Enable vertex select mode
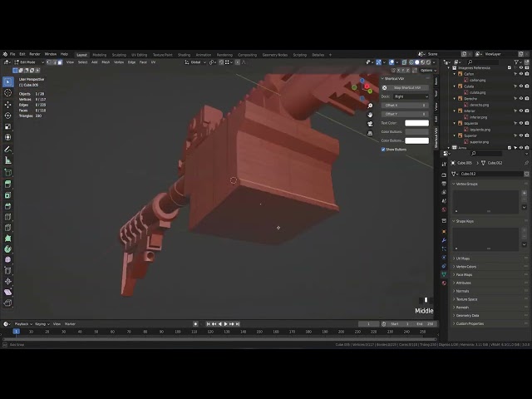The width and height of the screenshot is (532, 399). click(49, 62)
